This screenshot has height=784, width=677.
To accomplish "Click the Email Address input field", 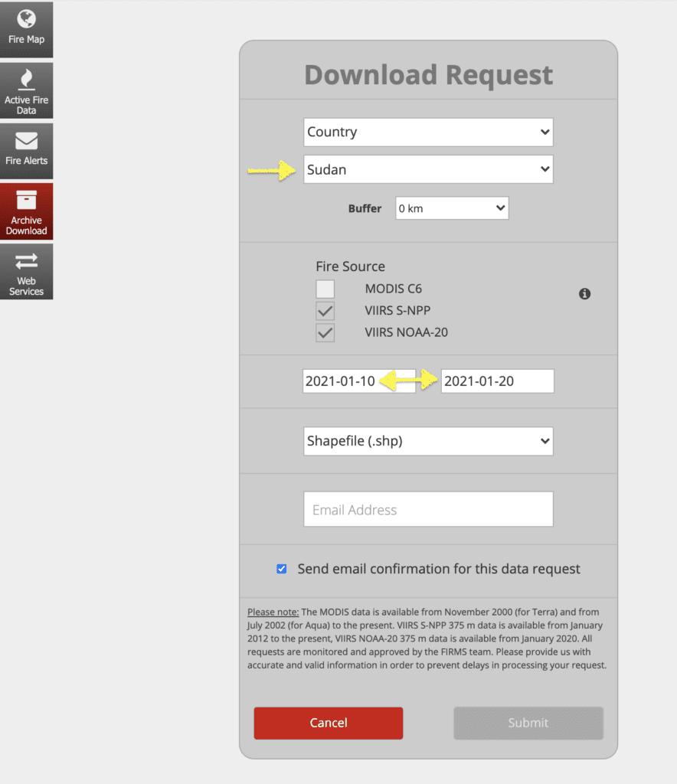I will [429, 509].
